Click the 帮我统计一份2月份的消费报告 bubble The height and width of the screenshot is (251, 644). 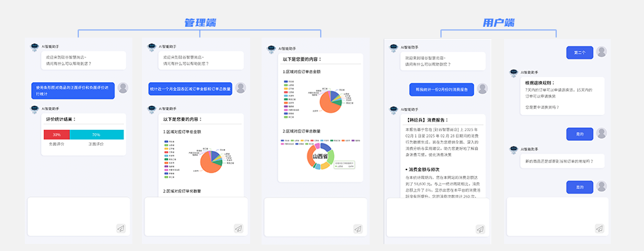tap(442, 89)
